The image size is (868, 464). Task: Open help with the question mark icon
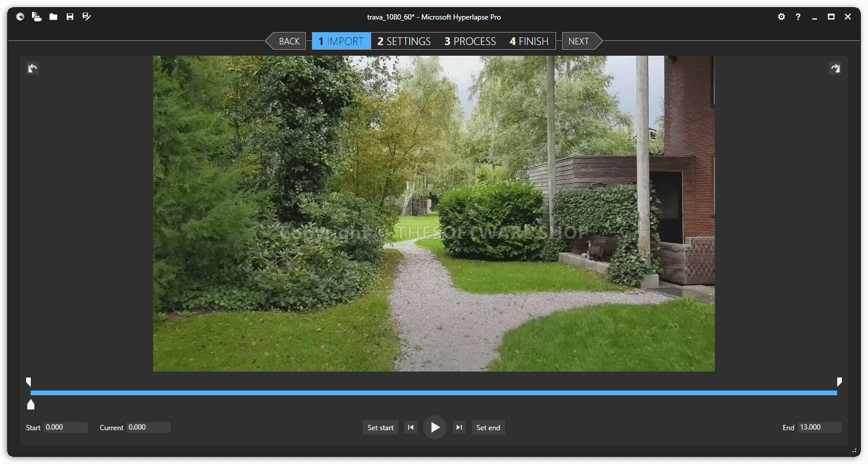tap(798, 17)
